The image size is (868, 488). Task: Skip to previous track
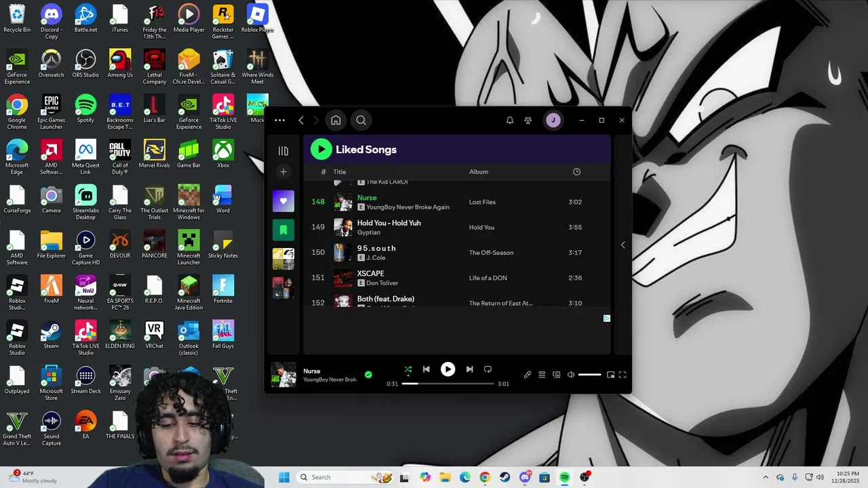[x=426, y=369]
